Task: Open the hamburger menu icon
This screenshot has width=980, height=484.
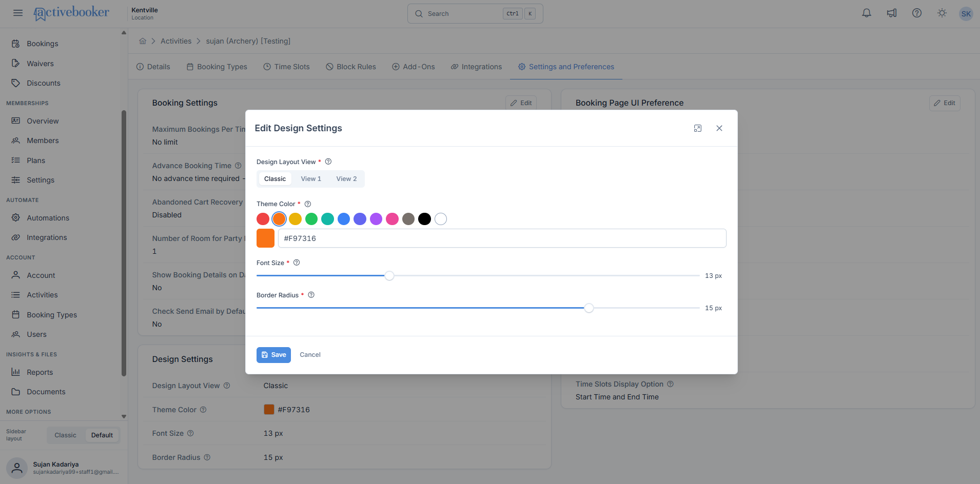Action: (18, 13)
